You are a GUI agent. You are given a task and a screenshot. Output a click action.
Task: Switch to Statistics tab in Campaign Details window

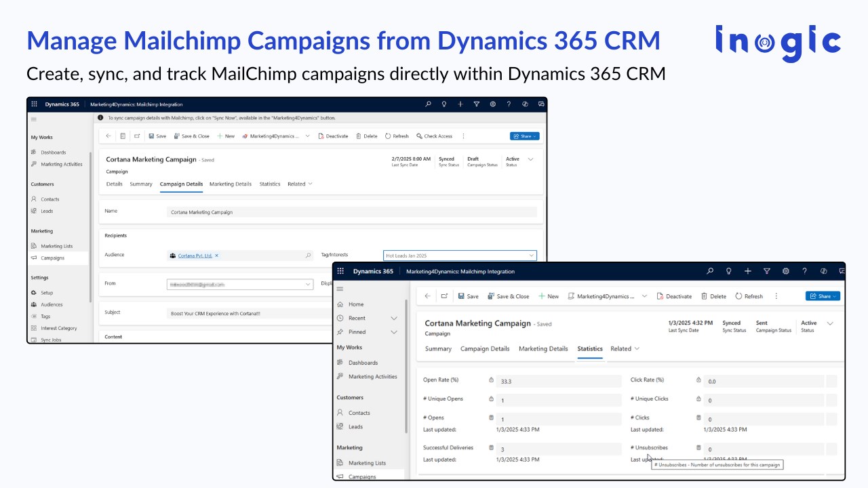(x=270, y=184)
